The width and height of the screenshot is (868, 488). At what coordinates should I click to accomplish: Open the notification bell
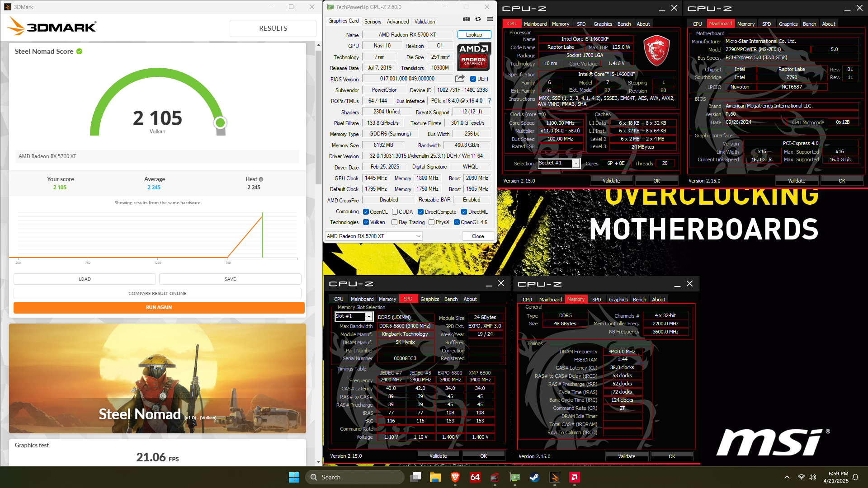click(x=855, y=477)
